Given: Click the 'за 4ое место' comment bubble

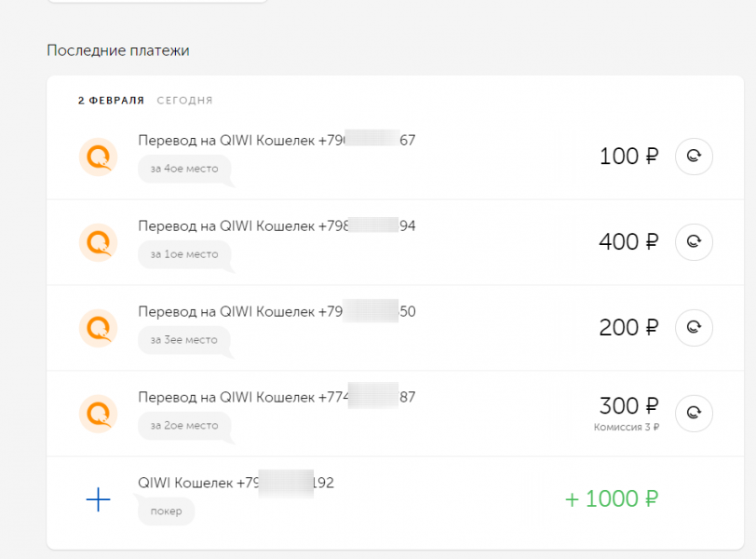Looking at the screenshot, I should point(183,169).
